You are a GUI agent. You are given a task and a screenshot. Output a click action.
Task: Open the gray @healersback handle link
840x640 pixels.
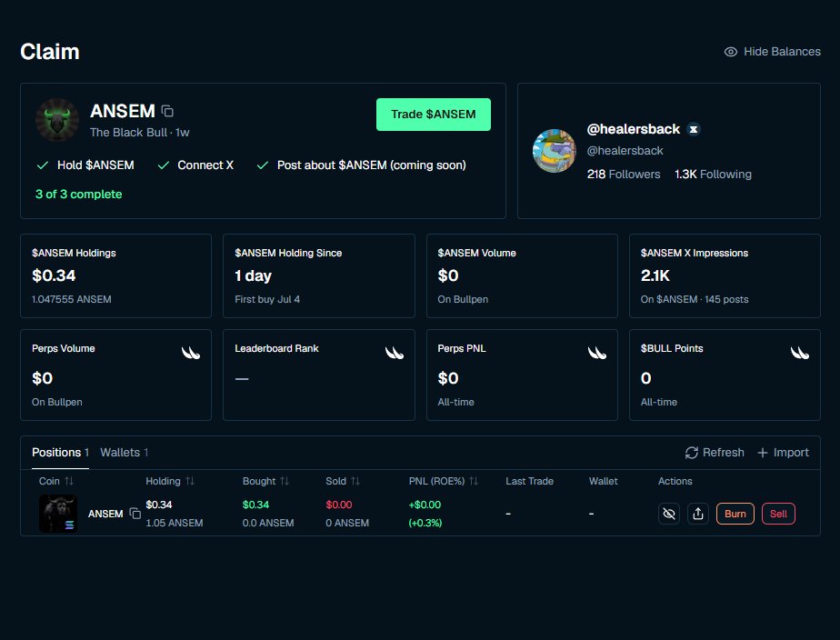coord(625,151)
